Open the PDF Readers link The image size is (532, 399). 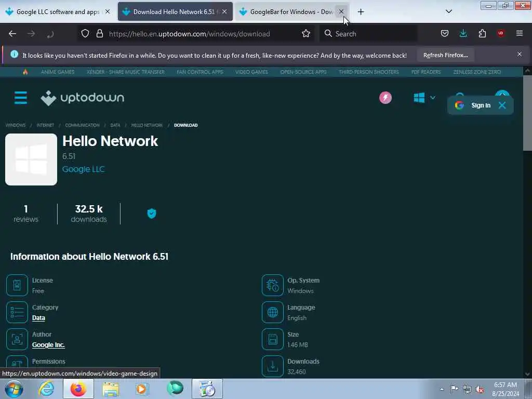click(x=426, y=72)
